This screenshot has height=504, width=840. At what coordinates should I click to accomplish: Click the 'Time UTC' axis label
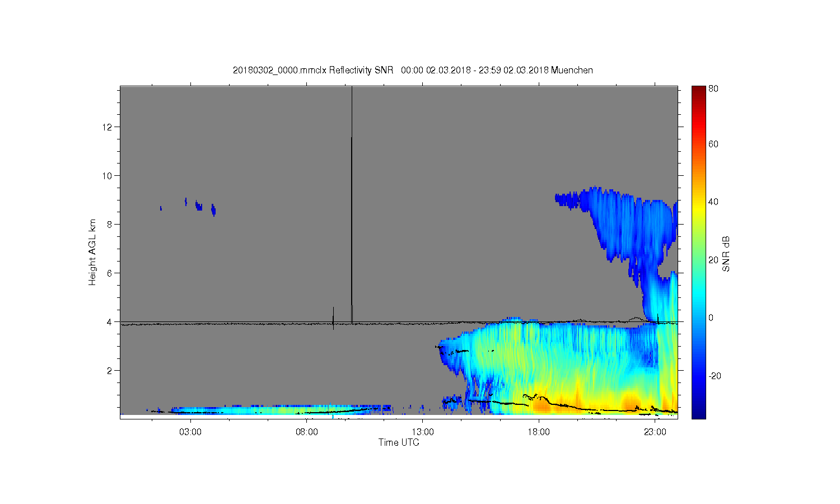point(399,442)
